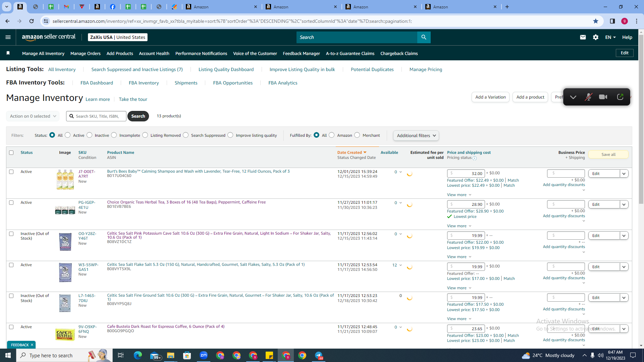Image resolution: width=644 pixels, height=362 pixels.
Task: Open Telegram from the taskbar
Action: pos(319,355)
